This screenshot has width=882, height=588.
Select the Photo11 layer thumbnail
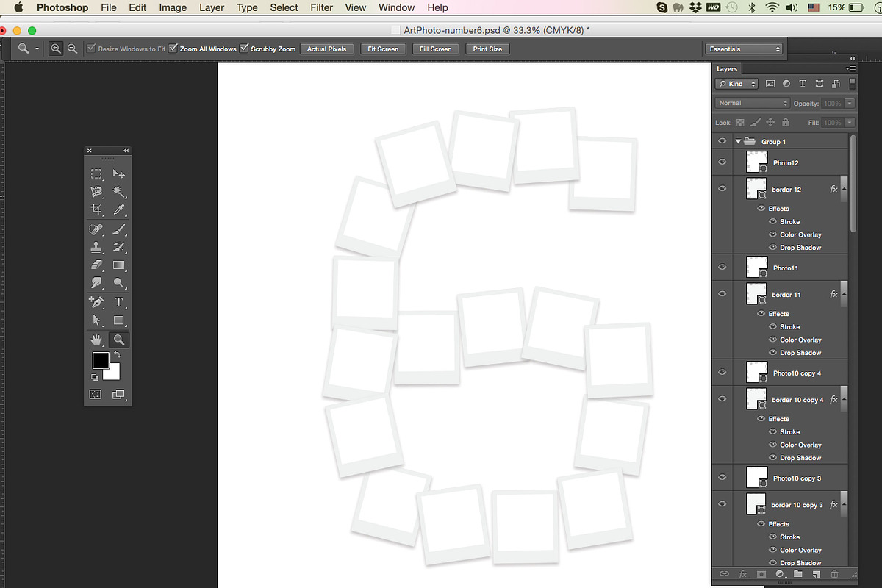pos(756,268)
